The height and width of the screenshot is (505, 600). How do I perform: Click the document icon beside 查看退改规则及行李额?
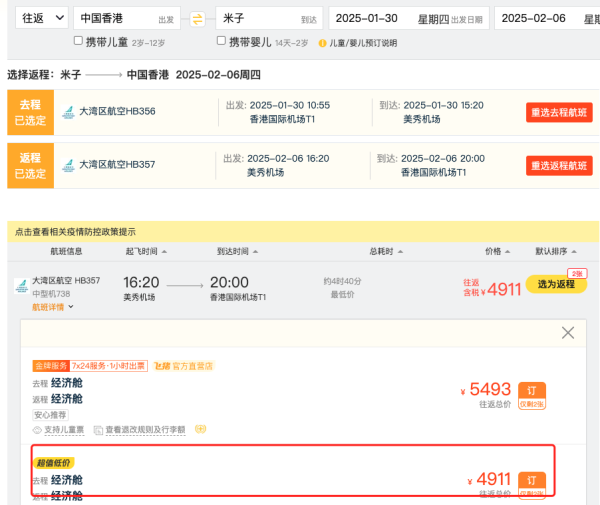tap(98, 430)
